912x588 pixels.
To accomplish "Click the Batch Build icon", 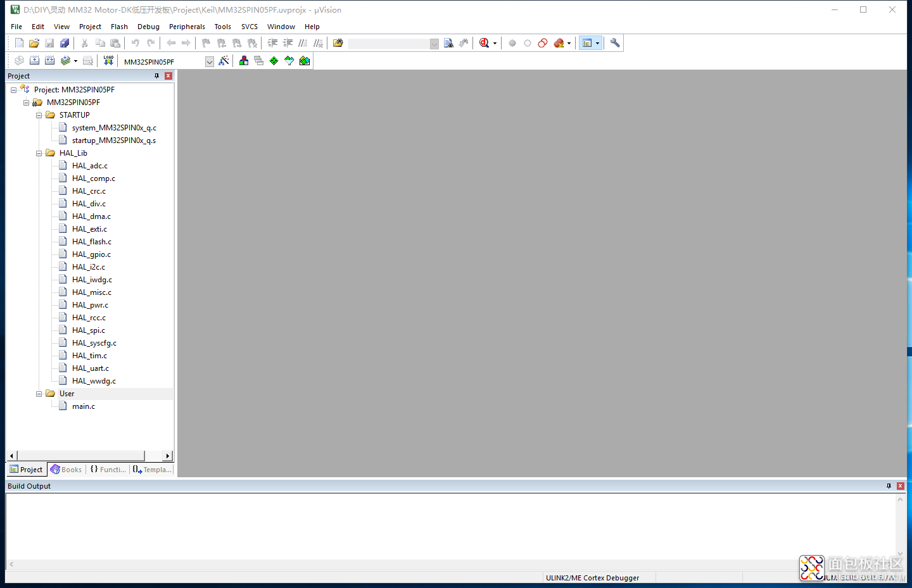I will coord(65,61).
